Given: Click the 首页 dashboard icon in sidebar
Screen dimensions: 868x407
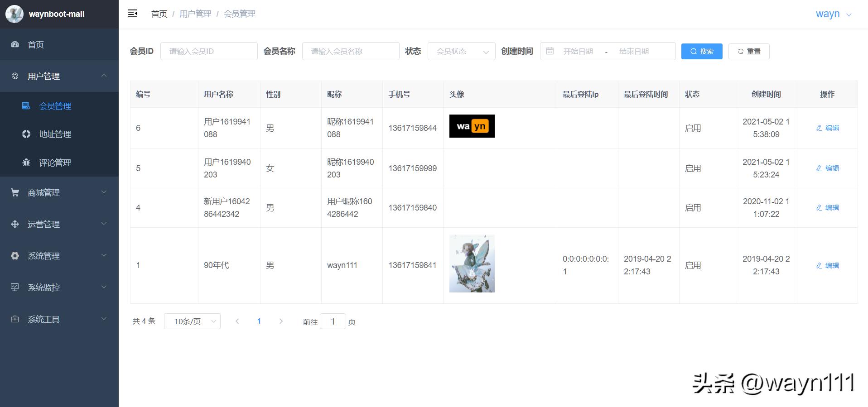Looking at the screenshot, I should click(15, 44).
